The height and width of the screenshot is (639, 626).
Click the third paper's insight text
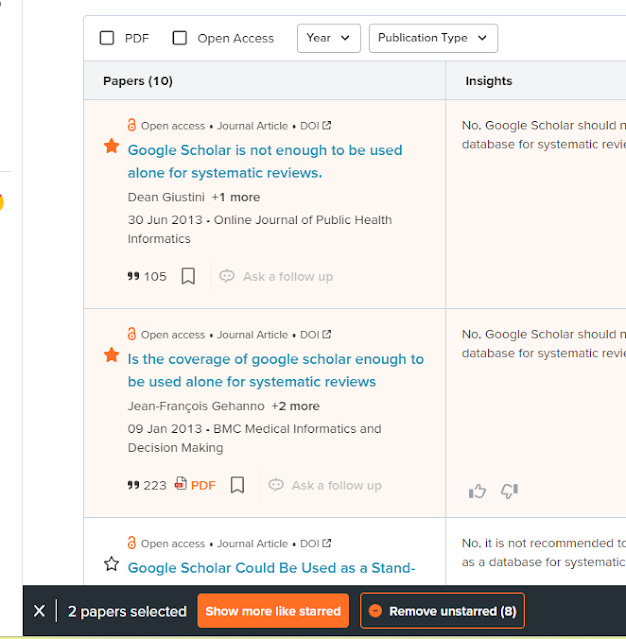(x=543, y=553)
